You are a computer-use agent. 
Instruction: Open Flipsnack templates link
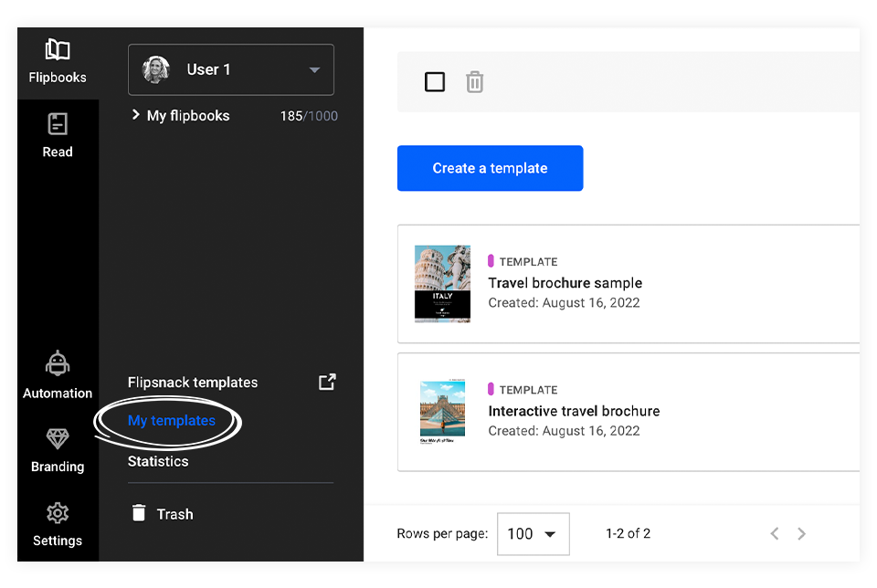click(x=193, y=383)
